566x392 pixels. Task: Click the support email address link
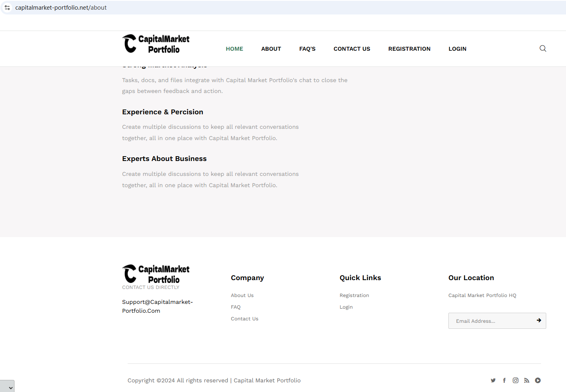[157, 306]
